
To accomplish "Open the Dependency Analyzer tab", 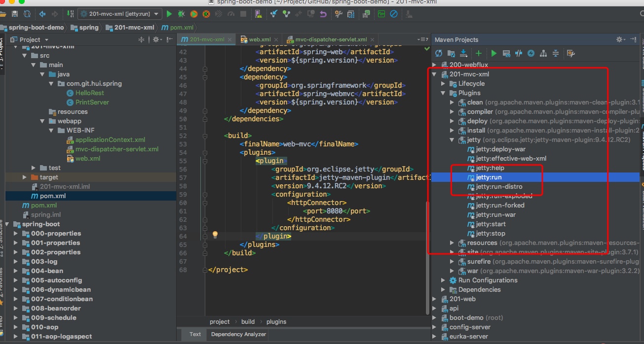I will (238, 334).
